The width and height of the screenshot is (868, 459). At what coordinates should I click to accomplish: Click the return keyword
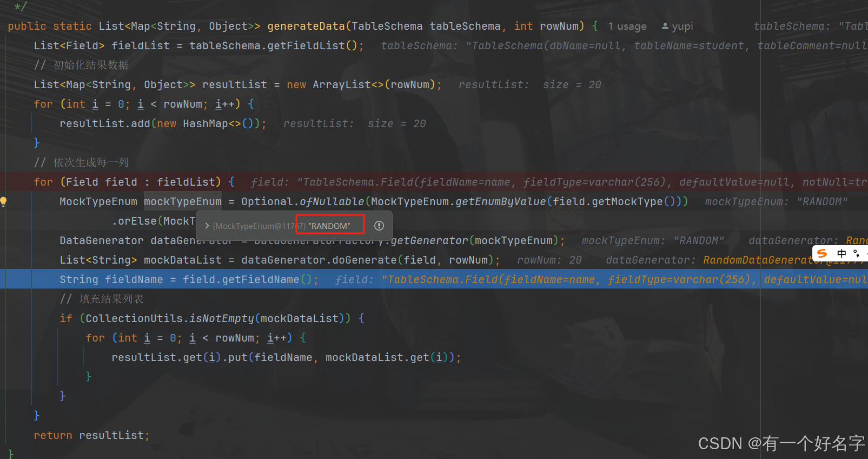pyautogui.click(x=53, y=435)
